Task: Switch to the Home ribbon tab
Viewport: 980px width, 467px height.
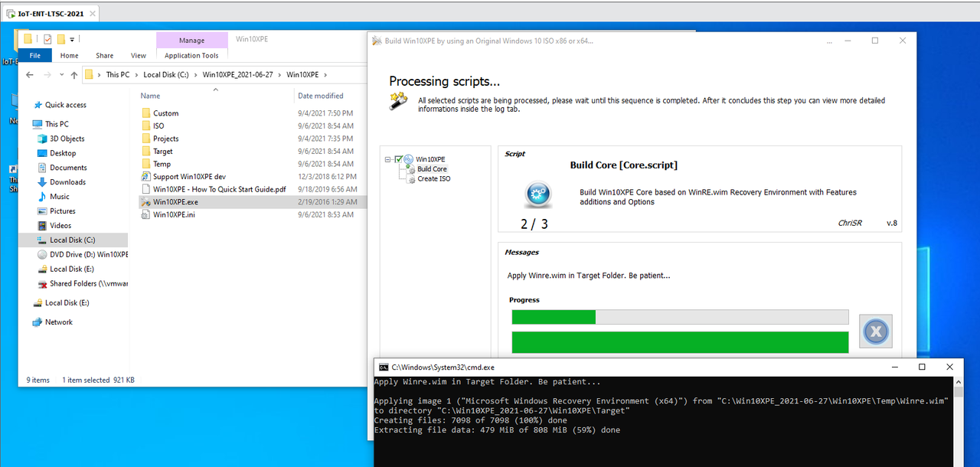Action: click(69, 55)
